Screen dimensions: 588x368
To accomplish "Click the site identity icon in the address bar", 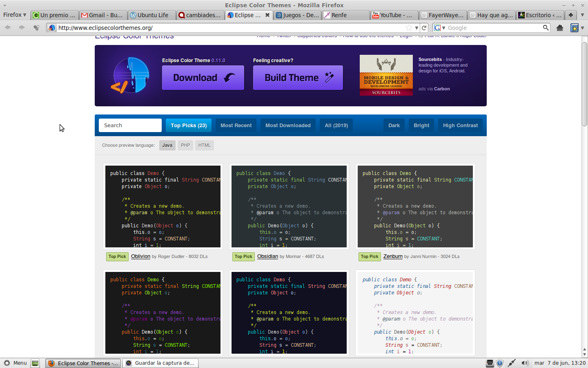I will [52, 28].
